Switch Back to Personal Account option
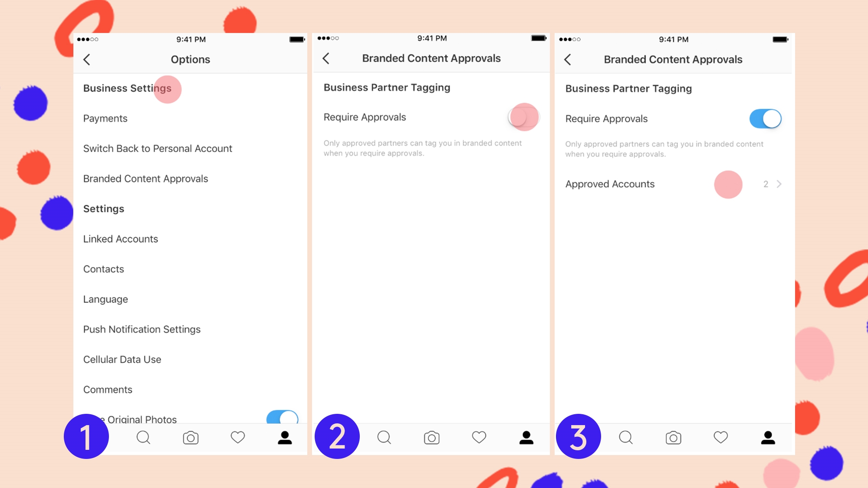This screenshot has width=868, height=488. [x=158, y=148]
